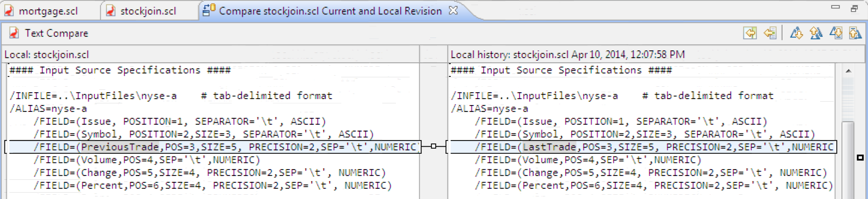Select the next change icon

(836, 33)
